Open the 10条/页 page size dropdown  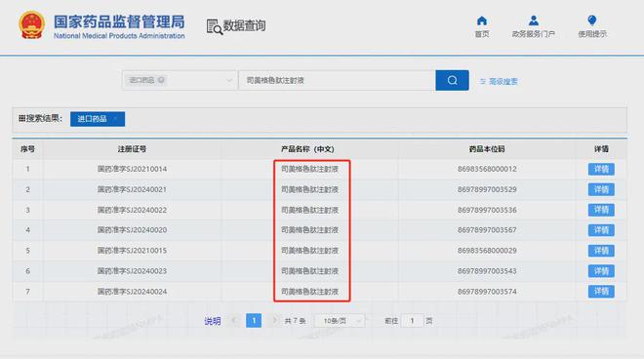tap(340, 320)
